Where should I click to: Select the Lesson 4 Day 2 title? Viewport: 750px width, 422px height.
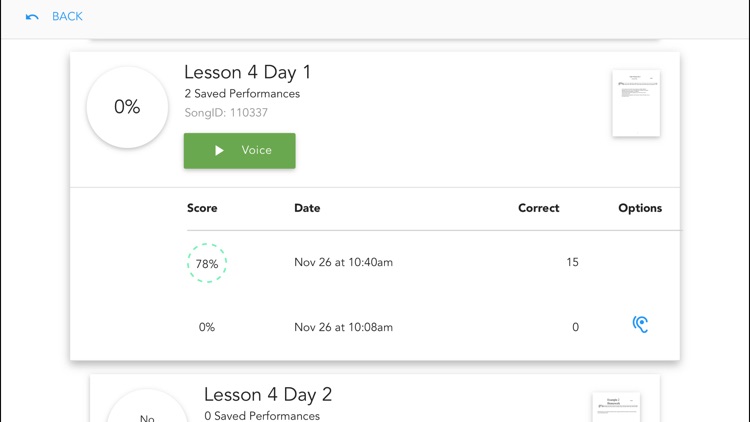[268, 395]
